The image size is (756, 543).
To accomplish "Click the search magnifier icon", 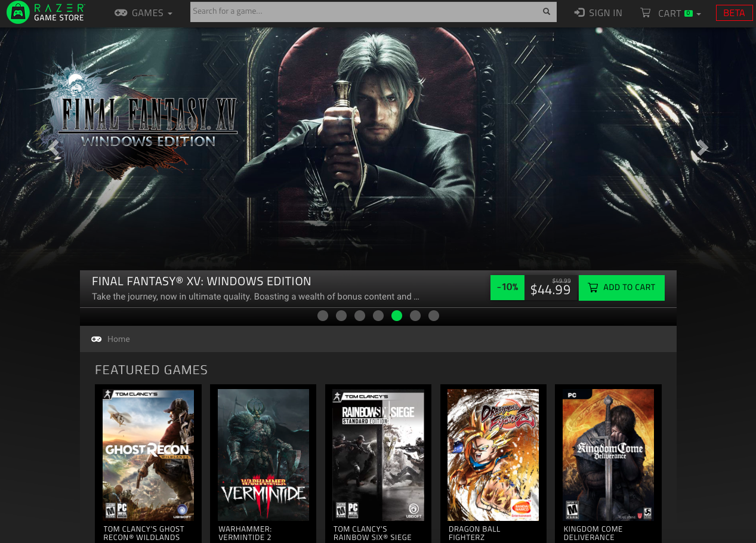I will tap(546, 11).
